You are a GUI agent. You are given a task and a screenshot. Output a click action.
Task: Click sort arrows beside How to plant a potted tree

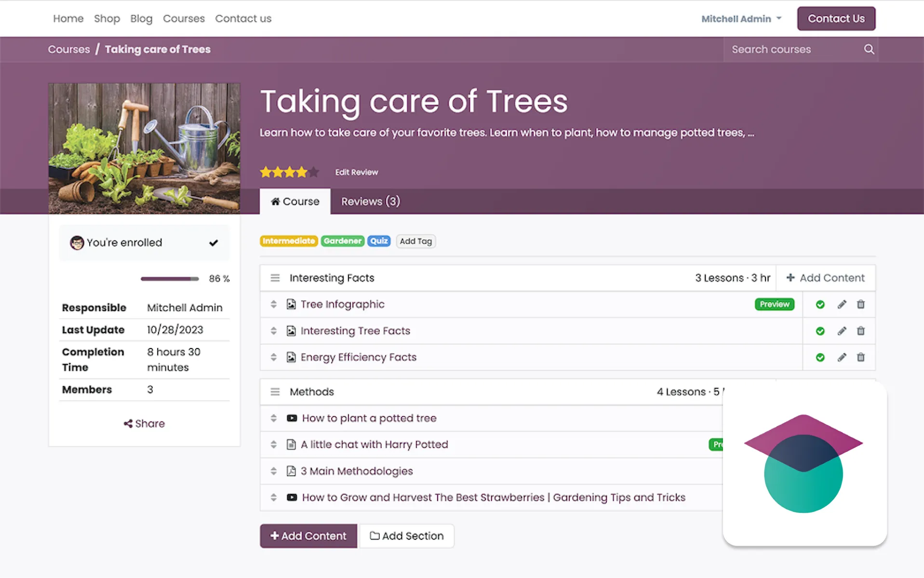pos(273,418)
